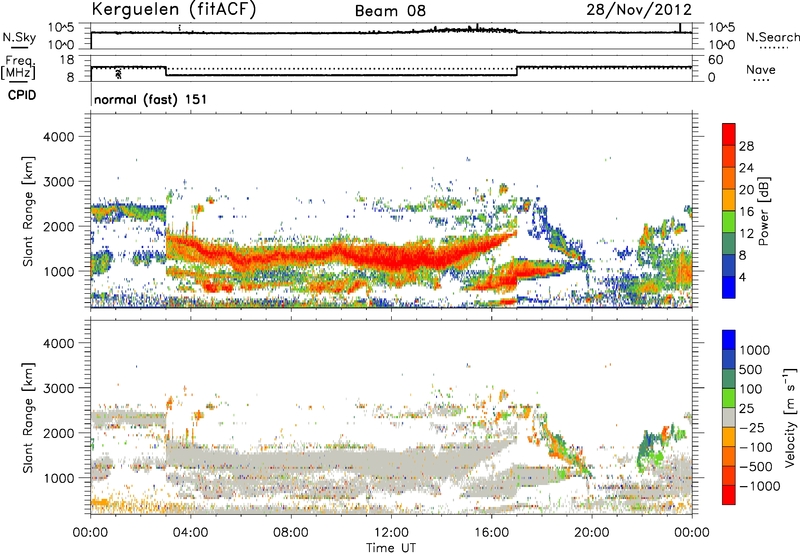Click the 'Velocity [m s-1]' colorbar label
Image resolution: width=800 pixels, height=554 pixels.
[790, 417]
